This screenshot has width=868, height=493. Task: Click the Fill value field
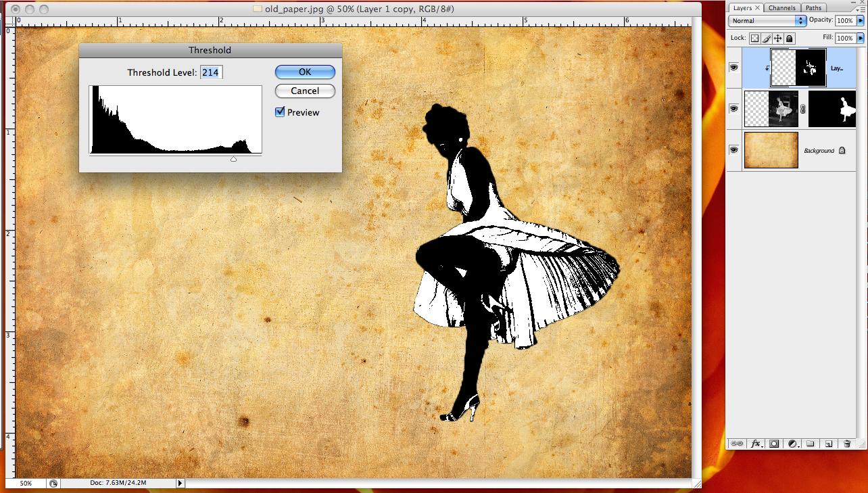(845, 39)
